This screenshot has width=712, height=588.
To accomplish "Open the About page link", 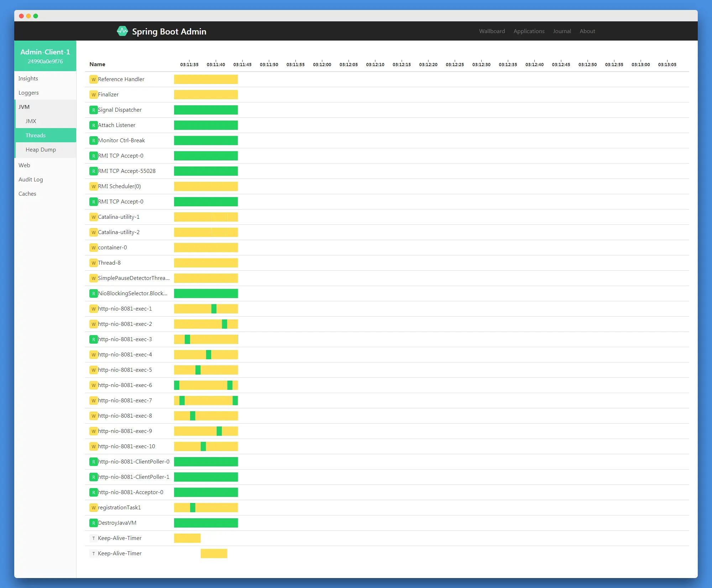I will point(587,31).
